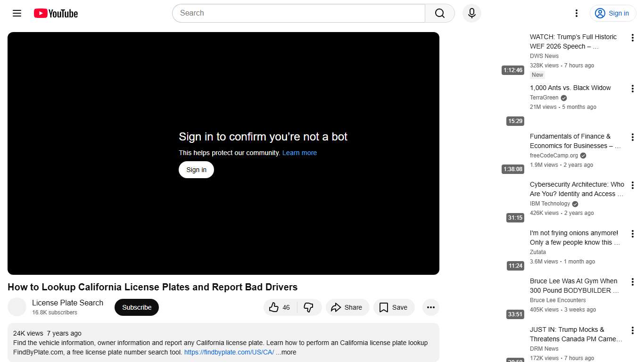
Task: Open options menu for the IBM Technology video
Action: coord(633,185)
